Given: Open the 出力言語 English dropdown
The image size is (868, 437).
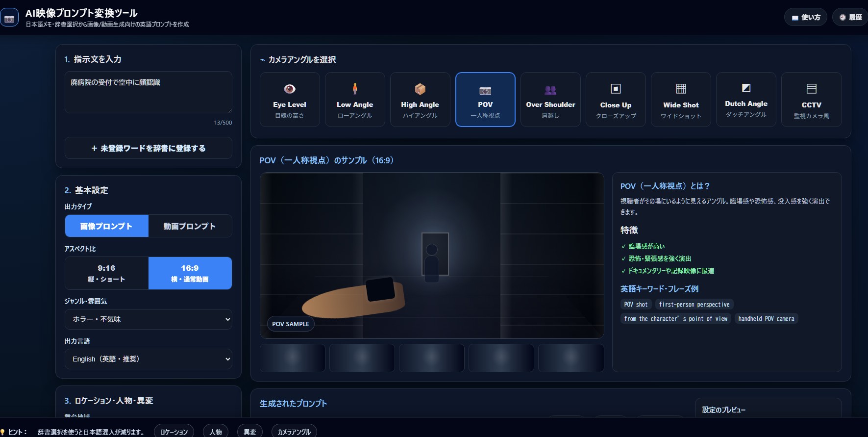Looking at the screenshot, I should [x=149, y=359].
